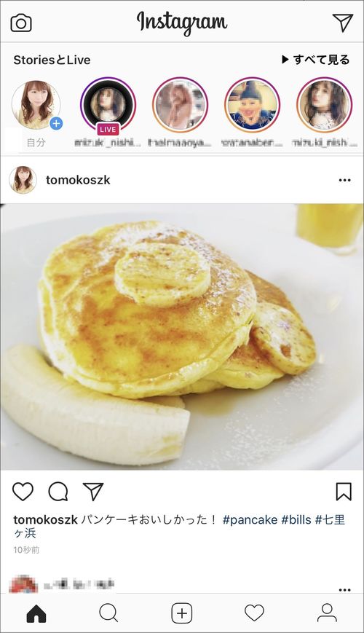Go to Home tab in bottom bar
364x633 pixels.
pyautogui.click(x=36, y=614)
